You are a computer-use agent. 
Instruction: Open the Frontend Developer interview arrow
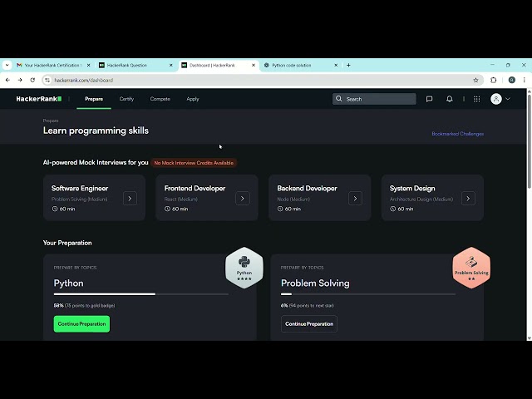pyautogui.click(x=243, y=198)
